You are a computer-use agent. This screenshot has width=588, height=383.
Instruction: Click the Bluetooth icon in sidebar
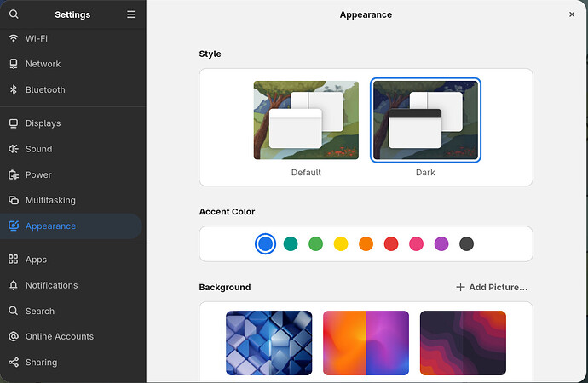click(x=14, y=89)
